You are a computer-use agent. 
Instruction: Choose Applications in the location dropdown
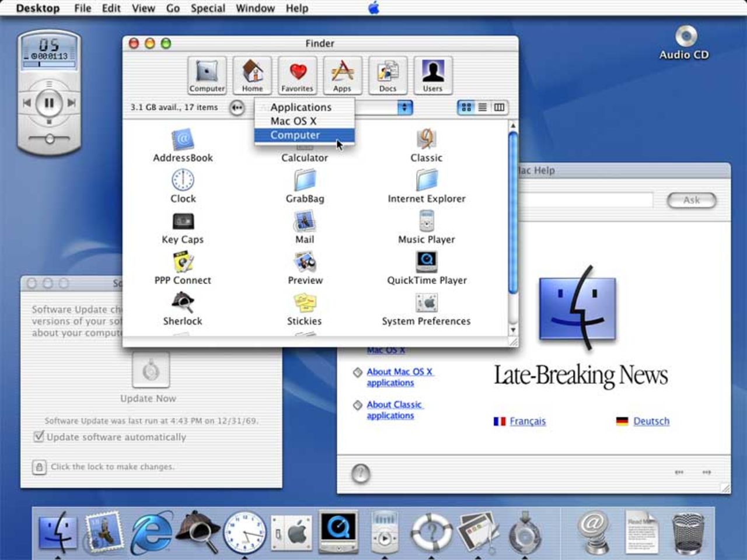click(x=300, y=107)
